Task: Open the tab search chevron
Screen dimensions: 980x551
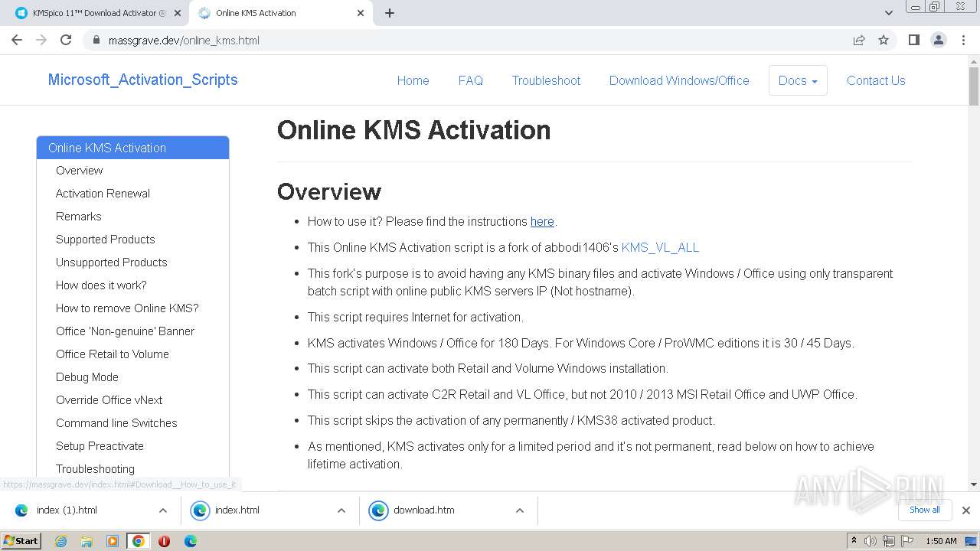Action: [889, 13]
